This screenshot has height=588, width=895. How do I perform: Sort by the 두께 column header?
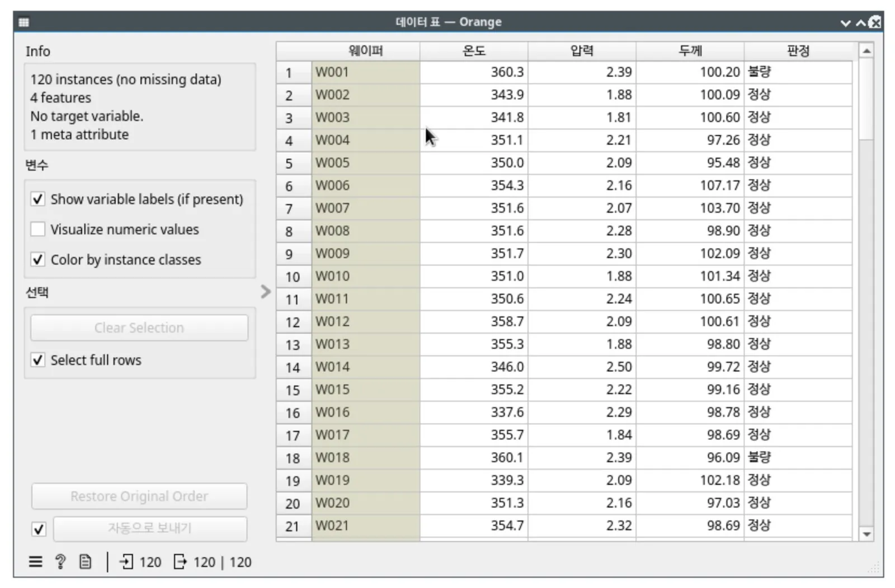[690, 51]
